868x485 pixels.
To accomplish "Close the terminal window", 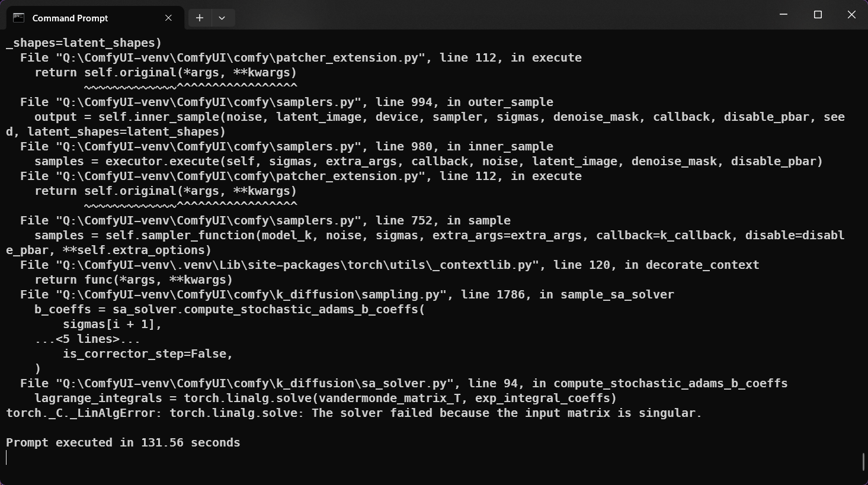I will pyautogui.click(x=851, y=14).
